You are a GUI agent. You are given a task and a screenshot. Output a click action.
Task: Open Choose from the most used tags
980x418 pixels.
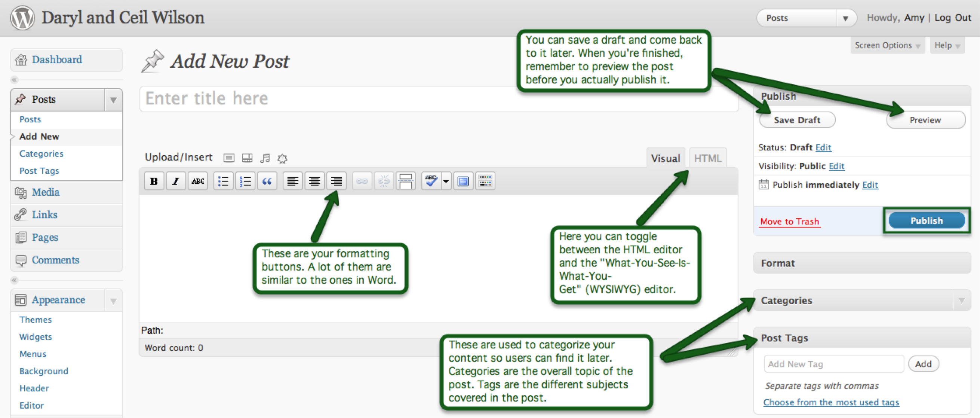(x=831, y=402)
